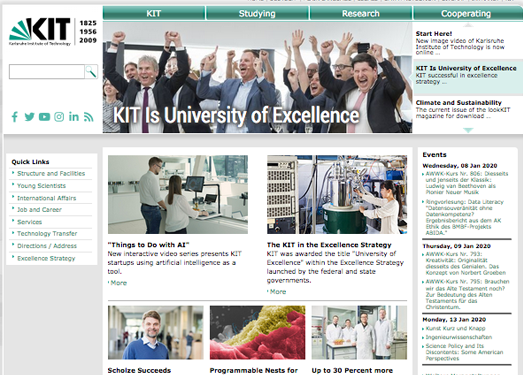Open KIT's Facebook page icon

14,117
